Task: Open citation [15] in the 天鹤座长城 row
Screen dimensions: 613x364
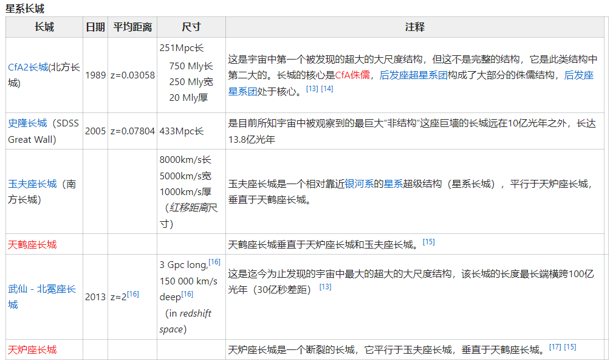Action: (x=428, y=242)
